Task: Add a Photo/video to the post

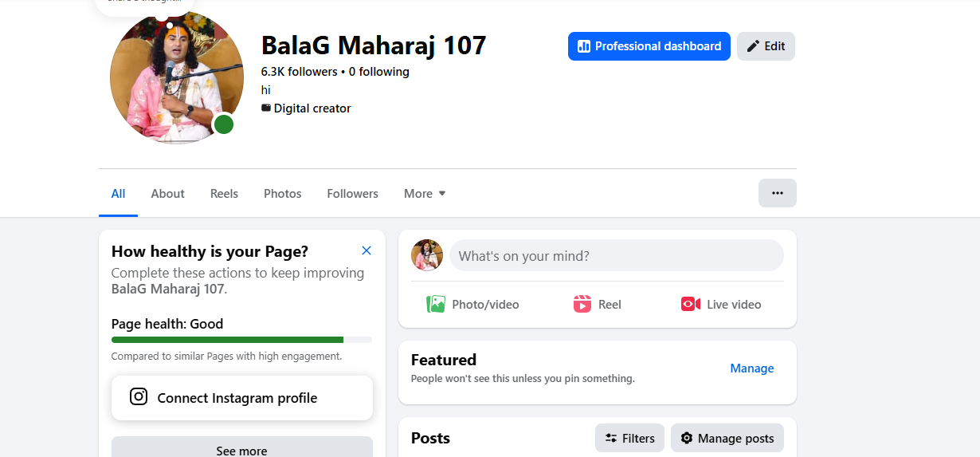Action: (472, 304)
